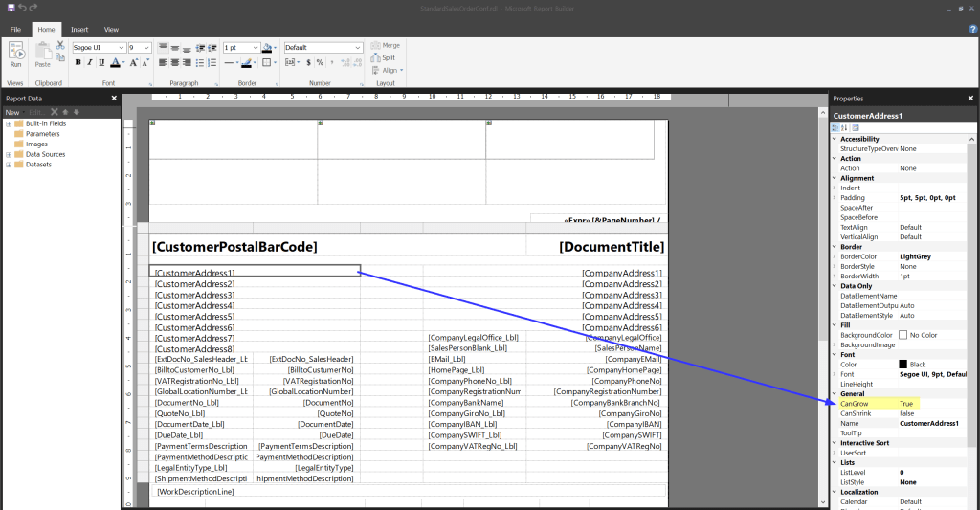
Task: Click the Run report icon
Action: point(15,54)
